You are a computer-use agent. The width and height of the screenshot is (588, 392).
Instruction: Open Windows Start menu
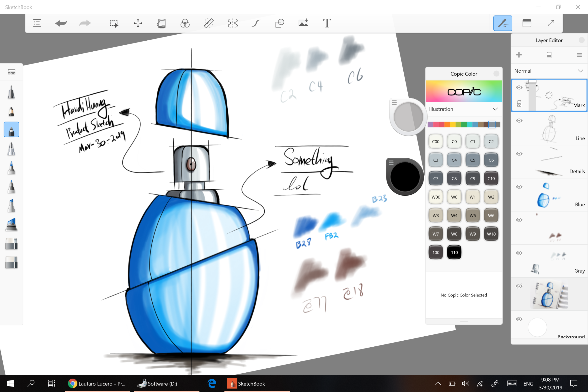coord(10,383)
